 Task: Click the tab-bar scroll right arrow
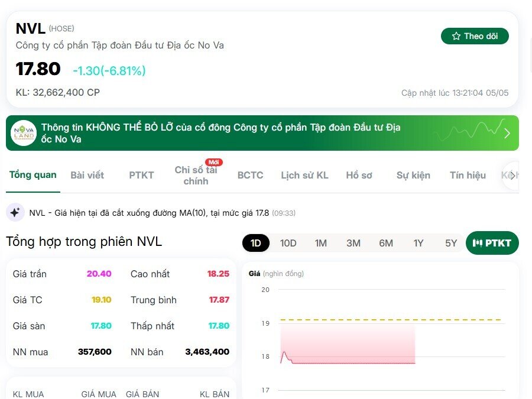512,176
